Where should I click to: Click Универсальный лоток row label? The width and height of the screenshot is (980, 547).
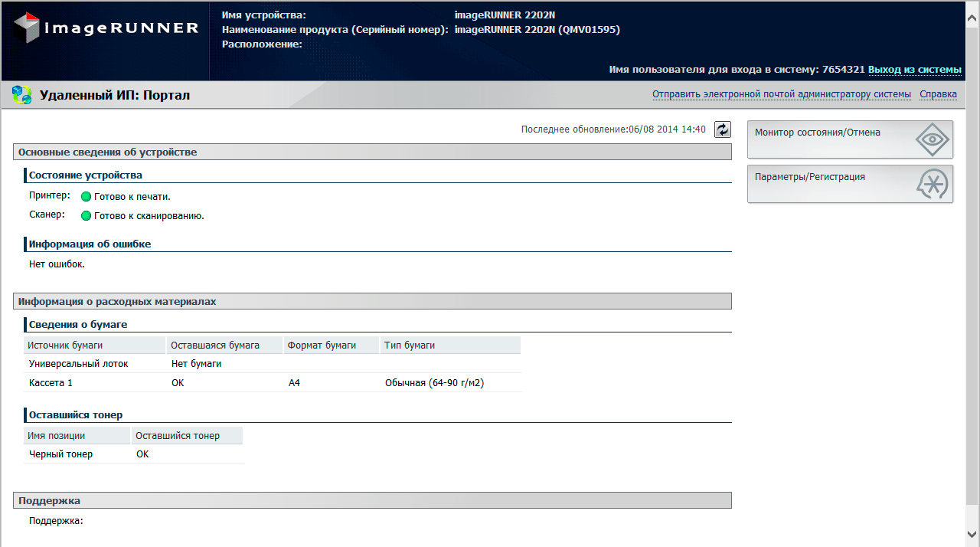79,364
